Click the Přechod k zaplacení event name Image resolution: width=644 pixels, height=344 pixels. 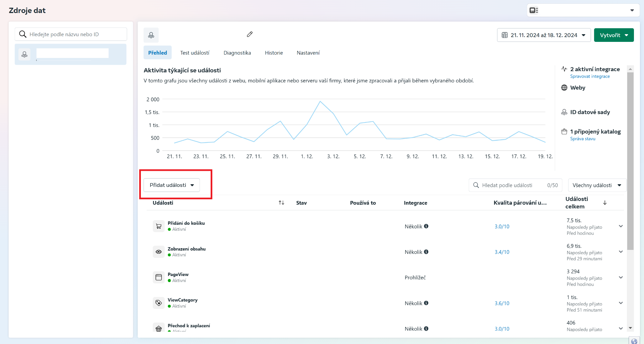tap(189, 326)
